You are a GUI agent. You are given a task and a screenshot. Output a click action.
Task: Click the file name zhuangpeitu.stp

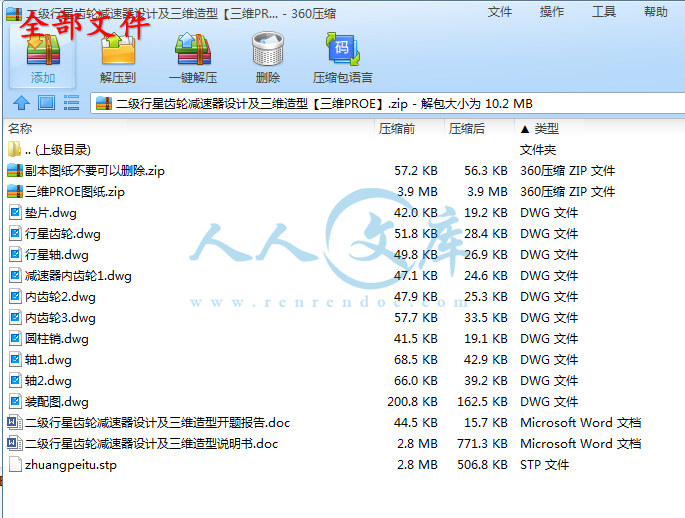(71, 465)
